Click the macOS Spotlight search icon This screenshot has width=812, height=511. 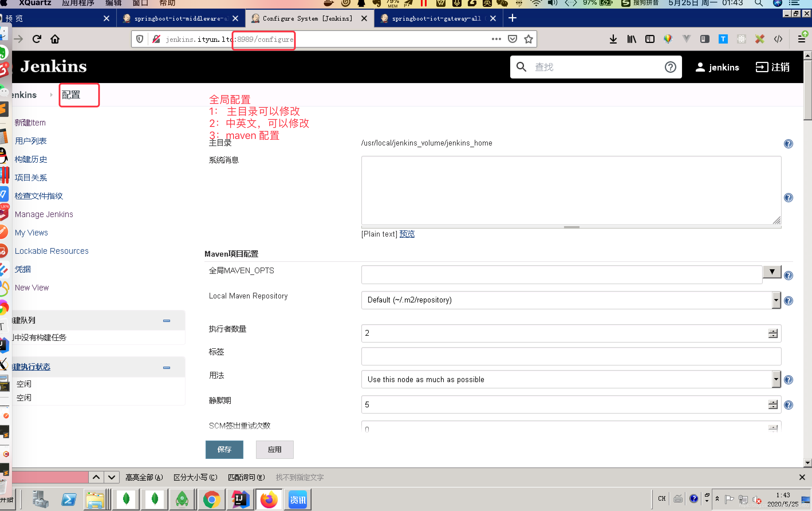click(759, 3)
